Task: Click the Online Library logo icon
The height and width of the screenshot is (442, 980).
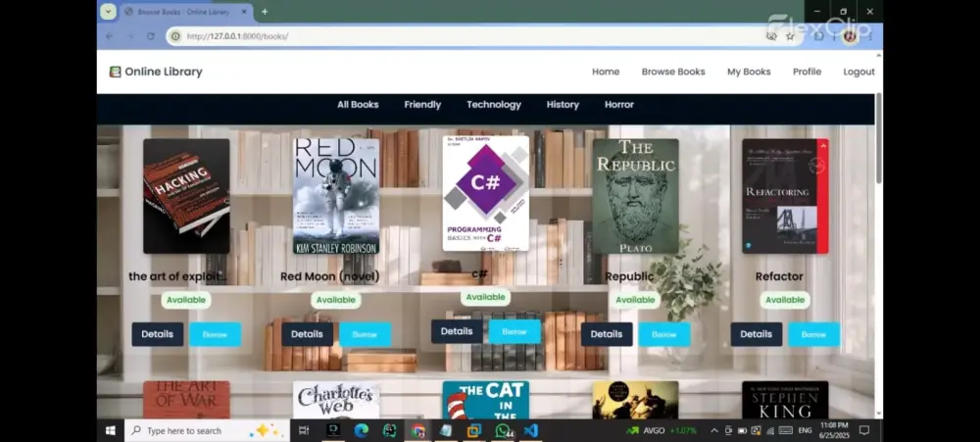Action: (115, 72)
